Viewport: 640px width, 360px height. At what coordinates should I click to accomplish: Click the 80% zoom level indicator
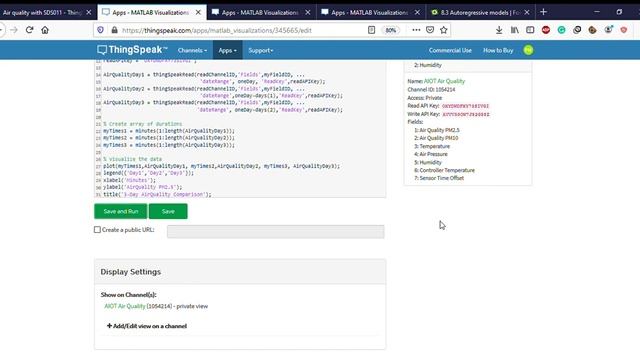(x=391, y=30)
